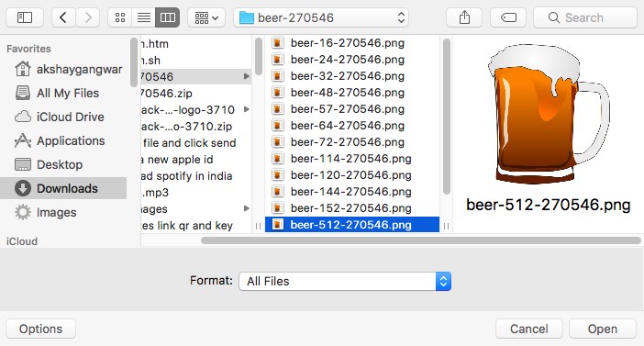
Task: Expand the ack-...-logo-3710 folder arrow
Action: coord(247,109)
